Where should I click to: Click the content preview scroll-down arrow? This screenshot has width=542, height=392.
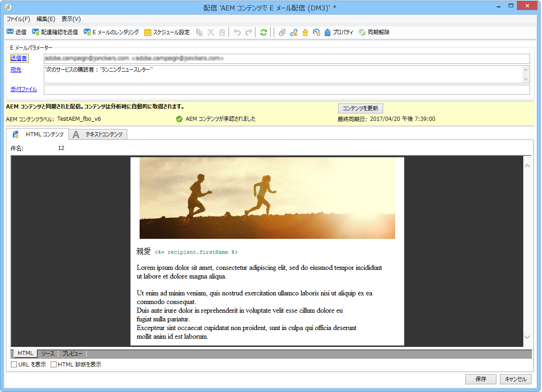[527, 337]
